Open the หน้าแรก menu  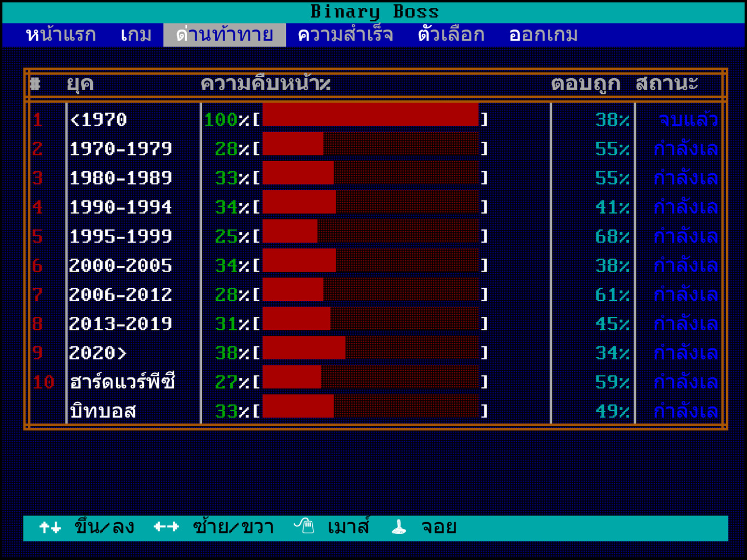(61, 35)
